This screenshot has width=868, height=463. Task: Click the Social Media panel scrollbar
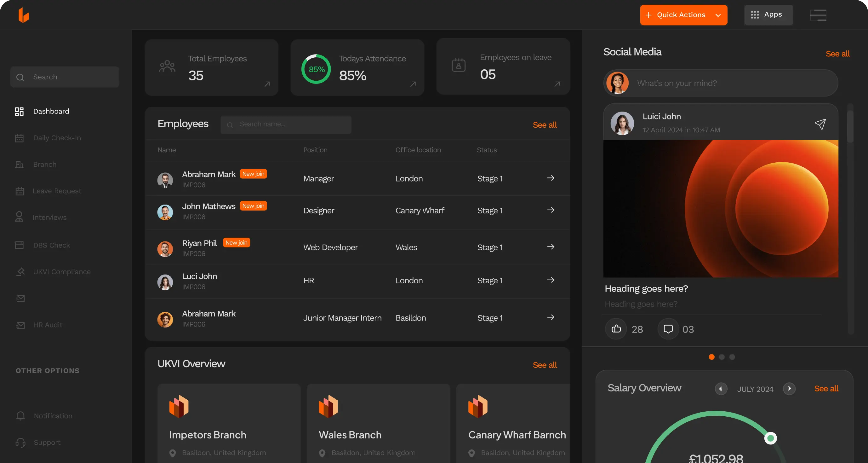pos(850,126)
